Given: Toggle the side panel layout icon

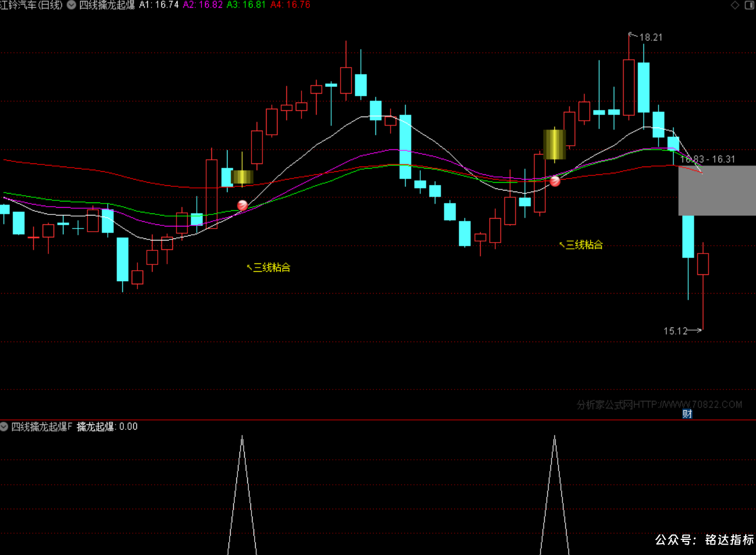Looking at the screenshot, I should click(x=750, y=5).
